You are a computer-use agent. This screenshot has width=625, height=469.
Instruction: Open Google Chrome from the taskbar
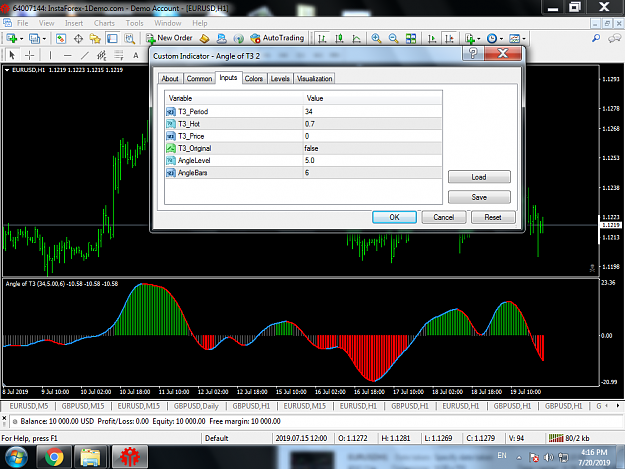coord(54,457)
